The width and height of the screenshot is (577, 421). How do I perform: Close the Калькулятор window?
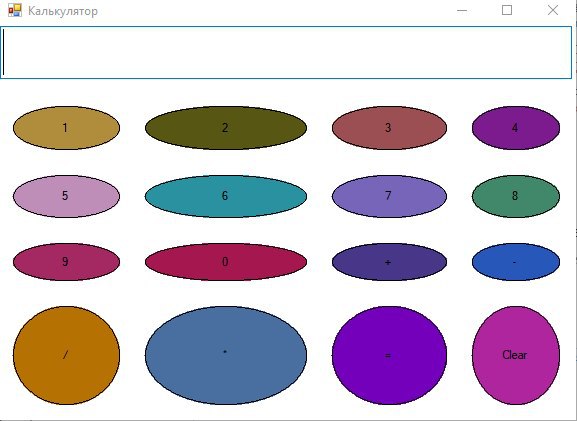[x=553, y=10]
